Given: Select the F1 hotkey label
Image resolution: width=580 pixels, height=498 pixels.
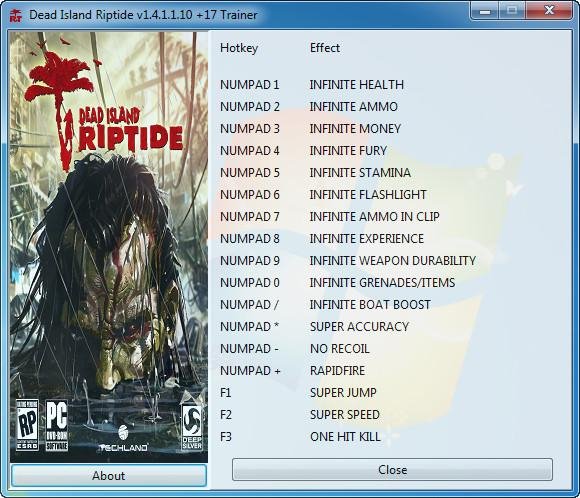Looking at the screenshot, I should pos(226,393).
